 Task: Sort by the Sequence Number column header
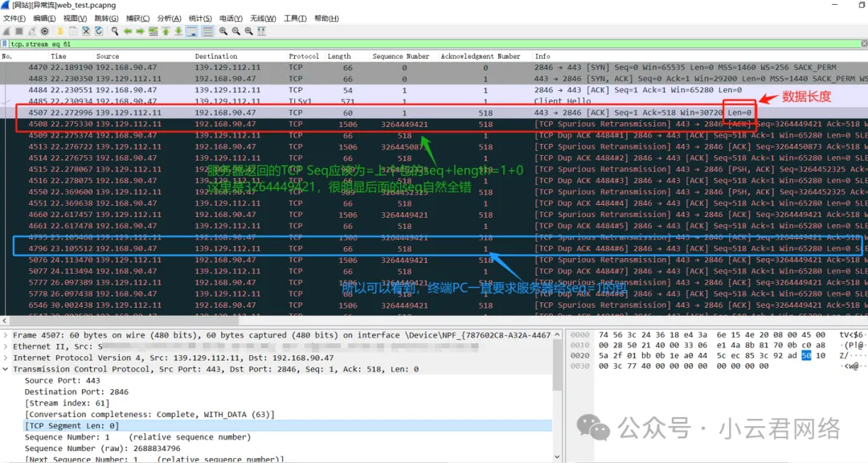click(400, 56)
